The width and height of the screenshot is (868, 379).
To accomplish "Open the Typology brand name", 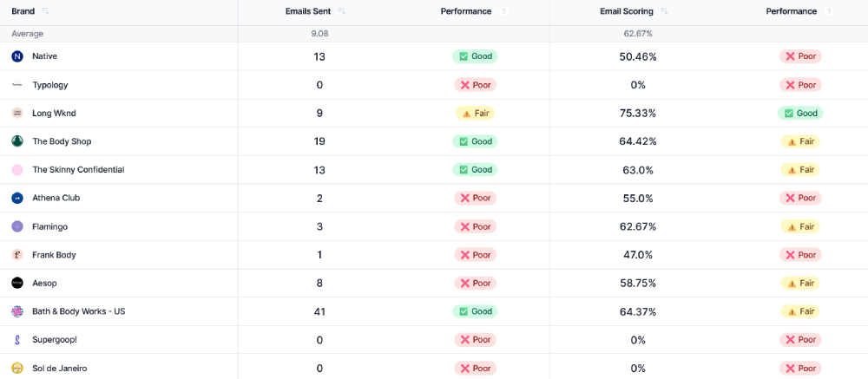I will (x=49, y=85).
